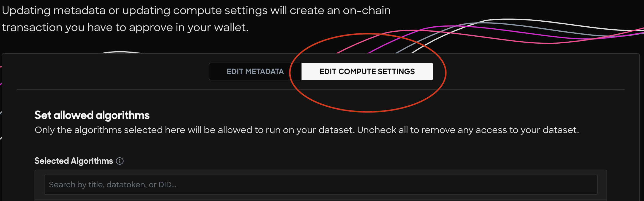
Task: Click the word 'METADATA' in the left tab
Action: point(264,71)
